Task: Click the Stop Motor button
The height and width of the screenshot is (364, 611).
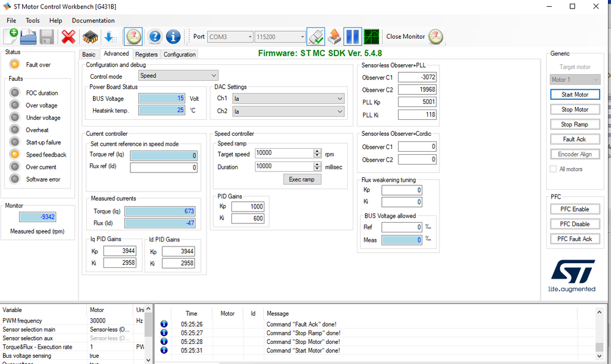Action: point(575,110)
